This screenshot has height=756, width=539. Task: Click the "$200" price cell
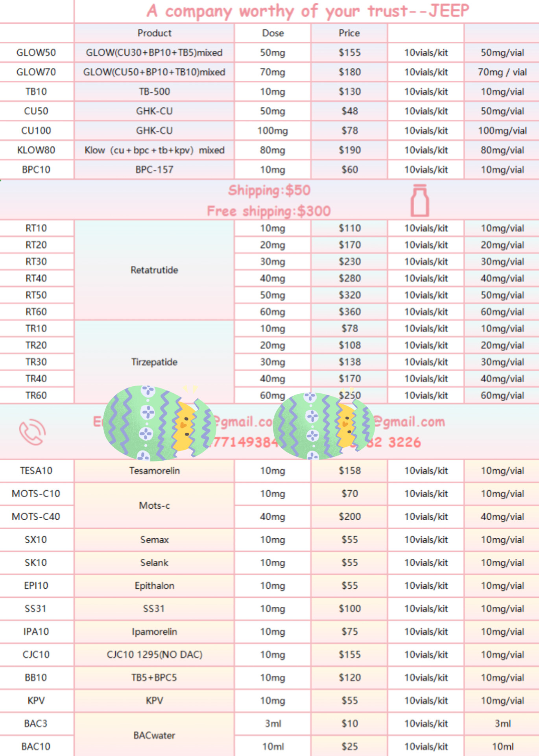click(x=350, y=517)
